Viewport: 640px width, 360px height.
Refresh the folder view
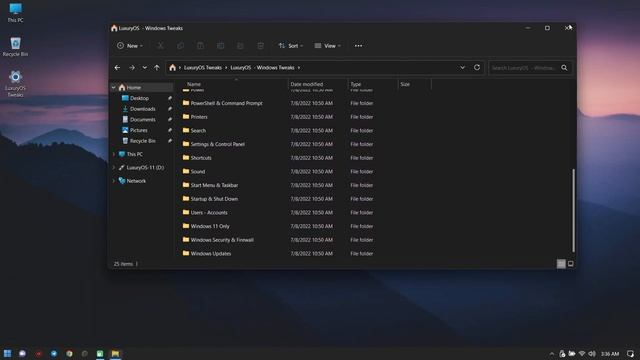pyautogui.click(x=477, y=67)
